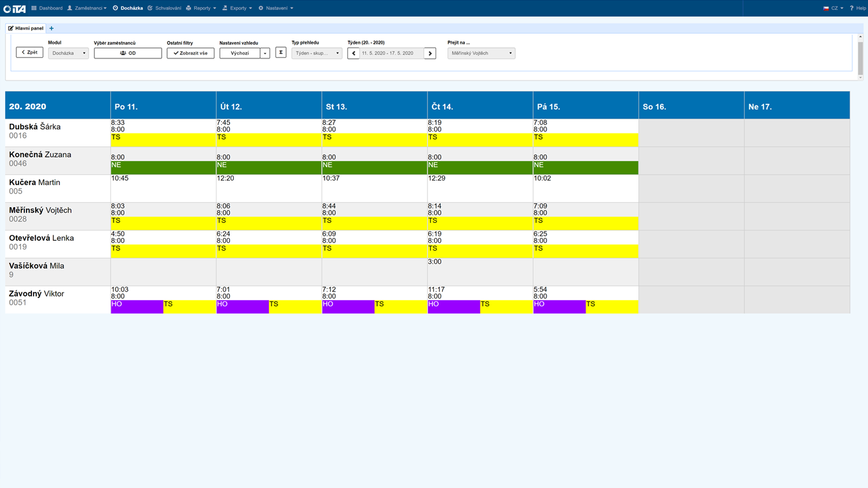
Task: Open the Dashboard grid icon
Action: (x=34, y=8)
